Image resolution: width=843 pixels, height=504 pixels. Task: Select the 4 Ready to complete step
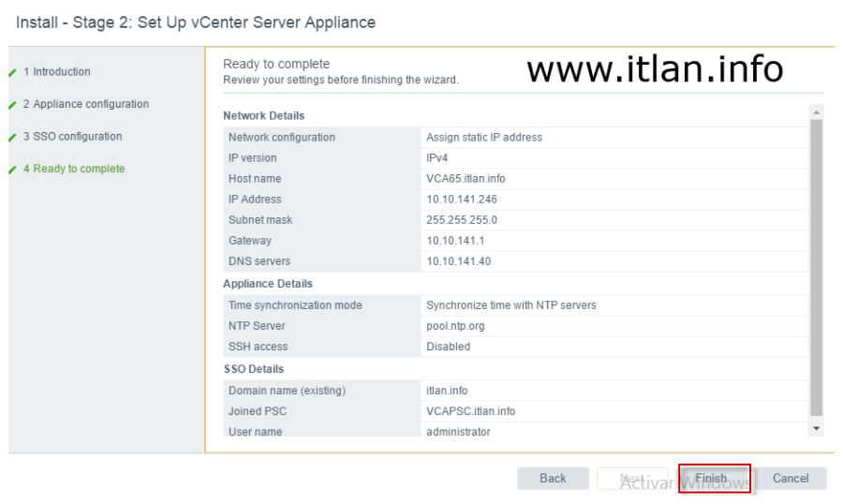click(79, 169)
